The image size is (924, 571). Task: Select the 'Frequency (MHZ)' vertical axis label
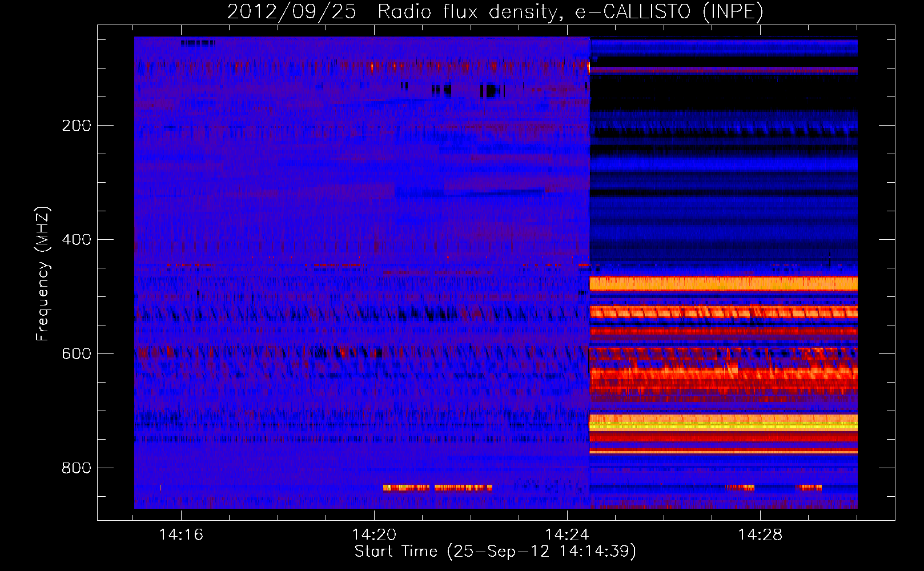tap(43, 274)
